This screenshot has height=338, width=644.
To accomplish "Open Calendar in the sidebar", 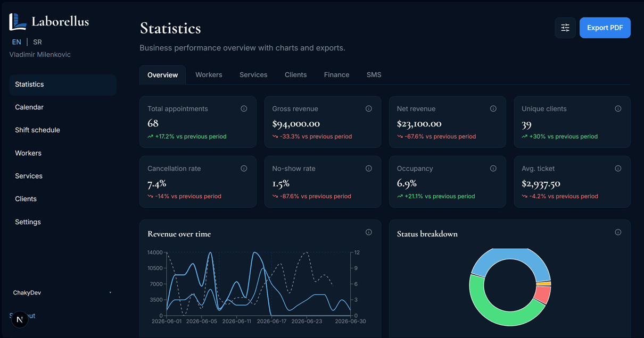I will 63,107.
